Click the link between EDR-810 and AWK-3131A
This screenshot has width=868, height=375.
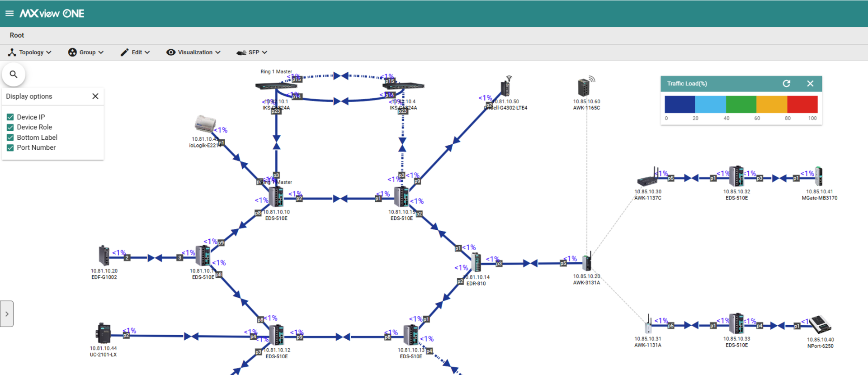[x=531, y=263]
